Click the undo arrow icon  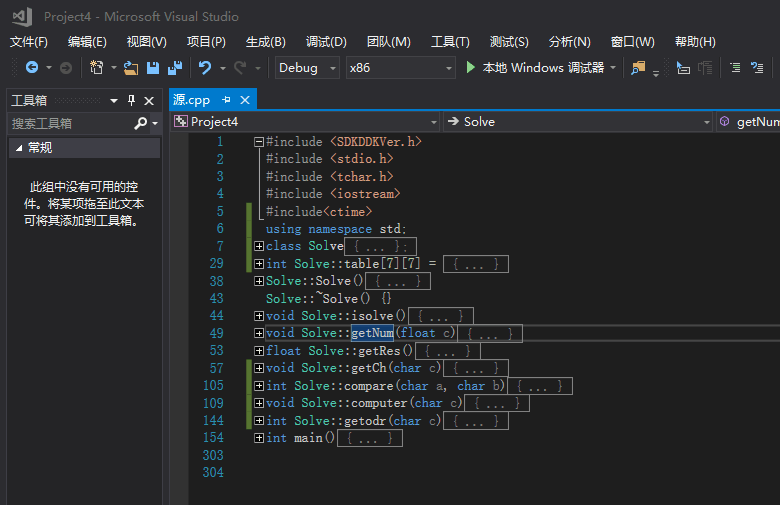[205, 68]
